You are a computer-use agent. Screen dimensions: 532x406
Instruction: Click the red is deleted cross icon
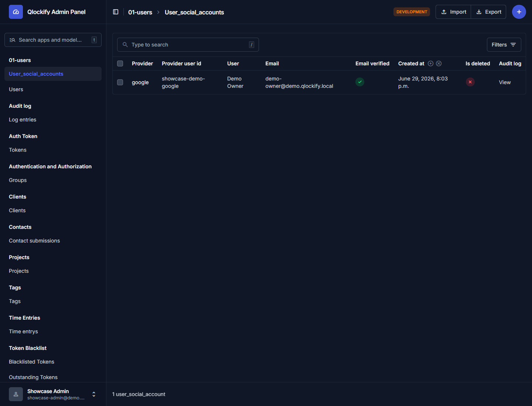[470, 82]
